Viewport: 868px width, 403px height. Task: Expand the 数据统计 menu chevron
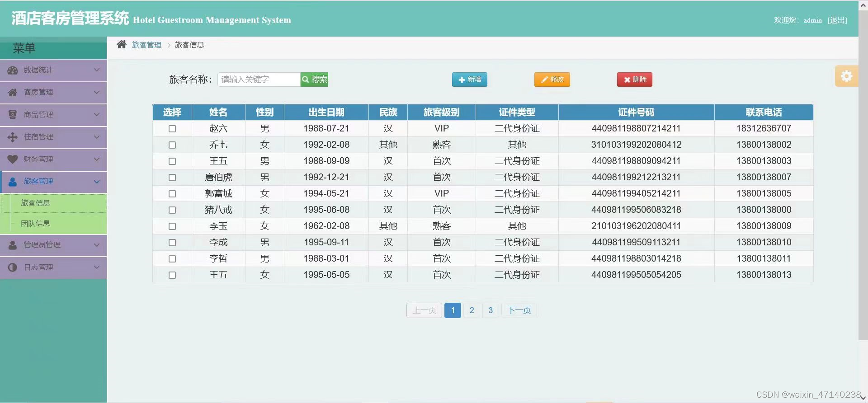pos(96,70)
